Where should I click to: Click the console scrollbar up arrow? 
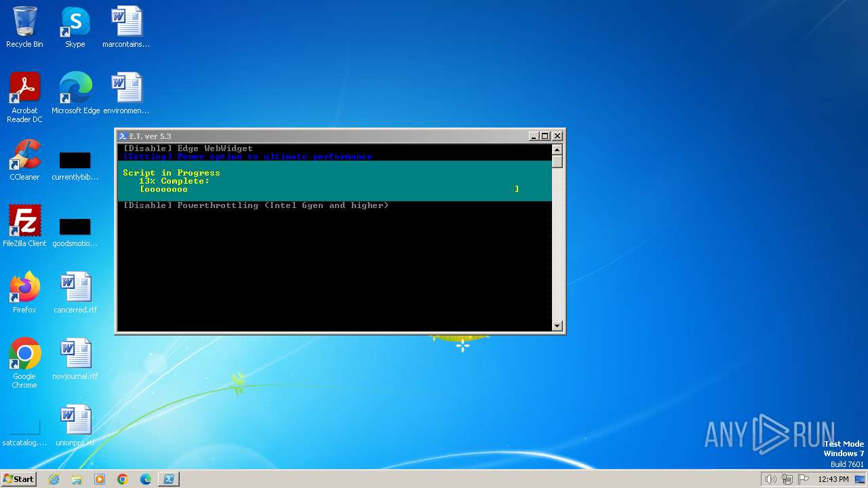click(557, 150)
